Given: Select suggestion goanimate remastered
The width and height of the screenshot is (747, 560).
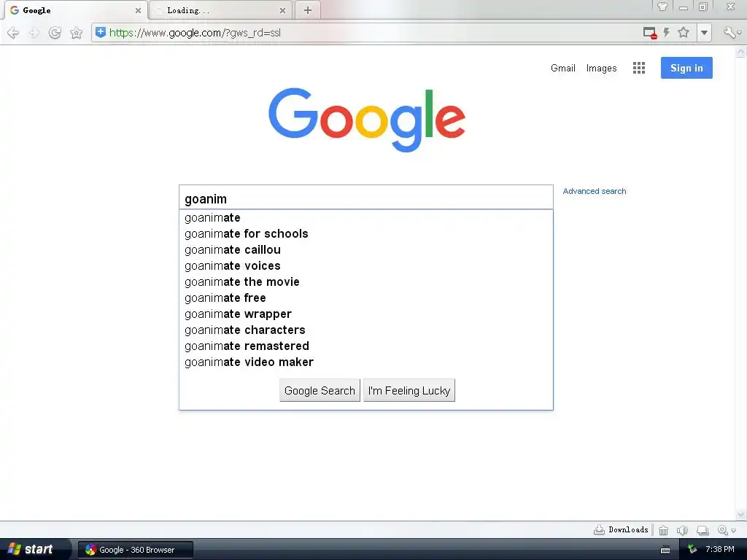Looking at the screenshot, I should tap(366, 346).
